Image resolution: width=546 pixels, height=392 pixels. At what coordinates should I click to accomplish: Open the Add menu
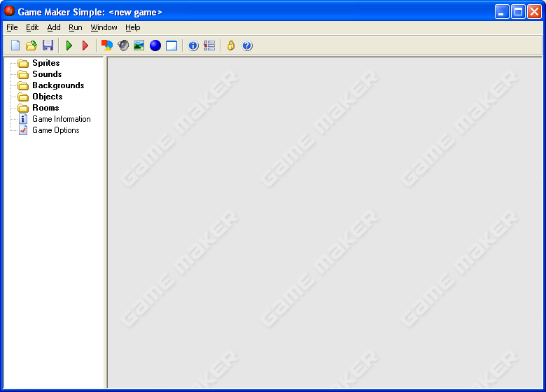point(54,27)
